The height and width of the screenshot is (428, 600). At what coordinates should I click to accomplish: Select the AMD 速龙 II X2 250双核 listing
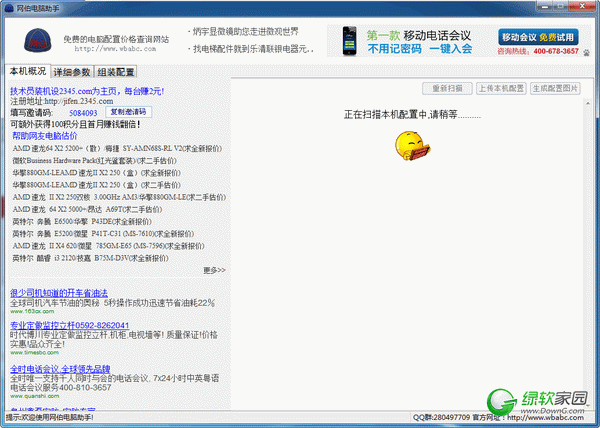click(119, 197)
